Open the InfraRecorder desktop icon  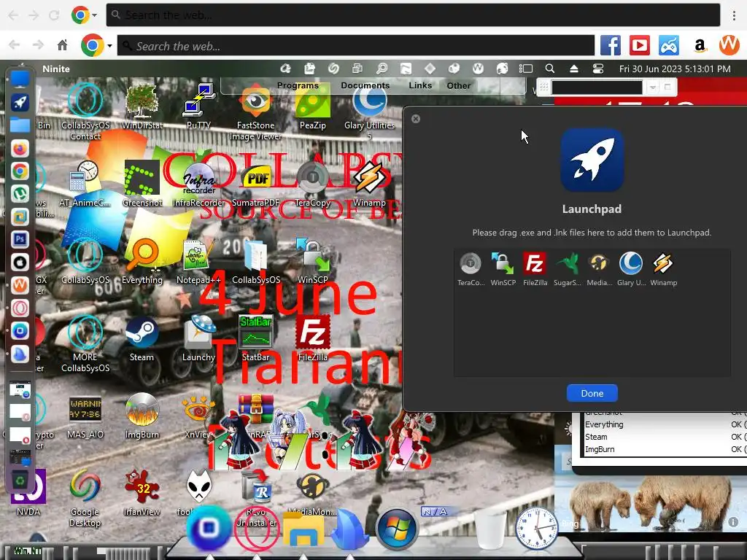tap(198, 184)
